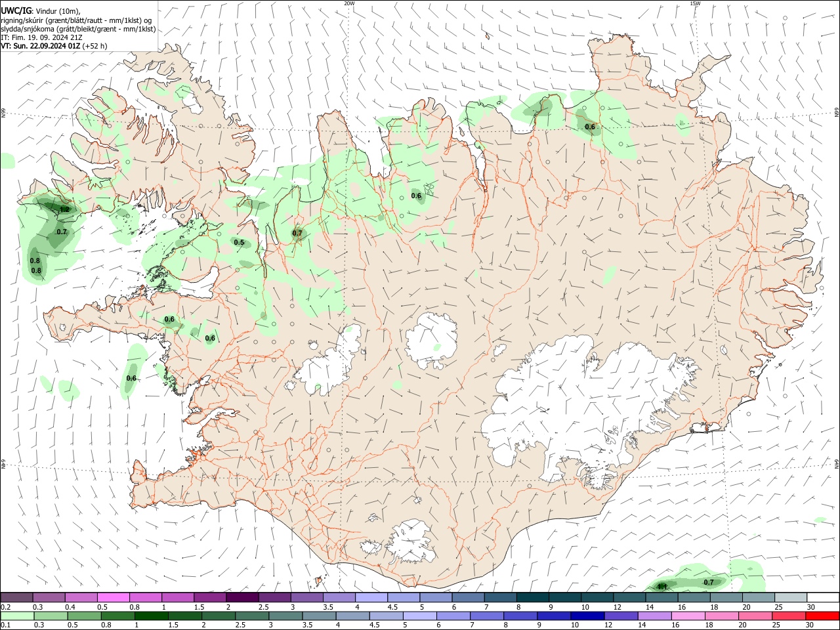Click the 1.2 precipitation value off the Westfjords coast
This screenshot has width=840, height=630.
[64, 209]
